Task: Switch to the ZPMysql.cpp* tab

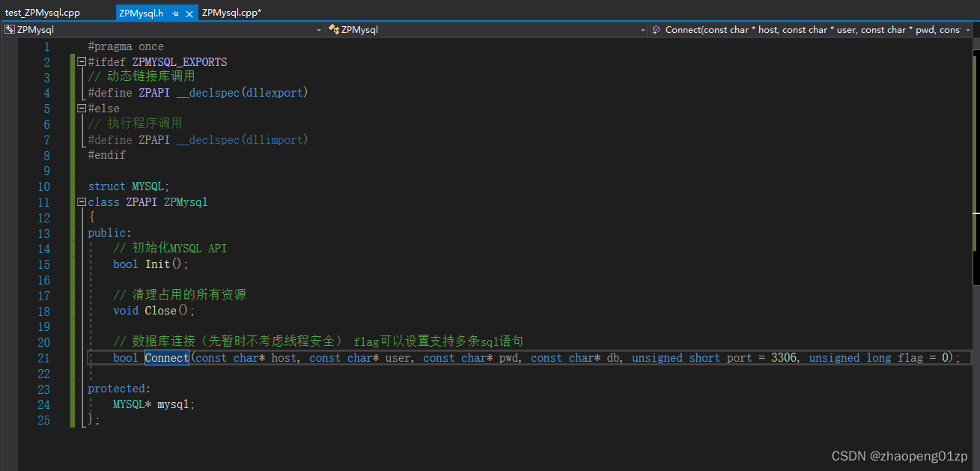Action: click(231, 13)
